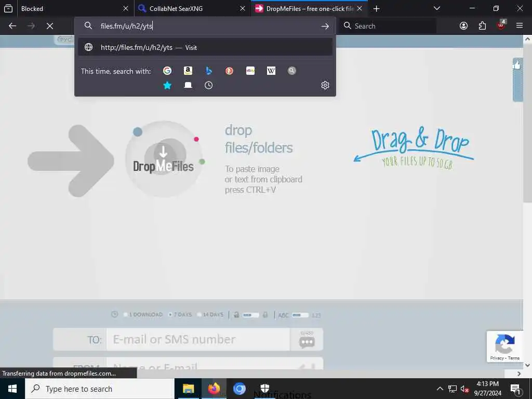This screenshot has width=532, height=399.
Task: Click the reCAPTCHA Terms link
Action: tap(514, 358)
